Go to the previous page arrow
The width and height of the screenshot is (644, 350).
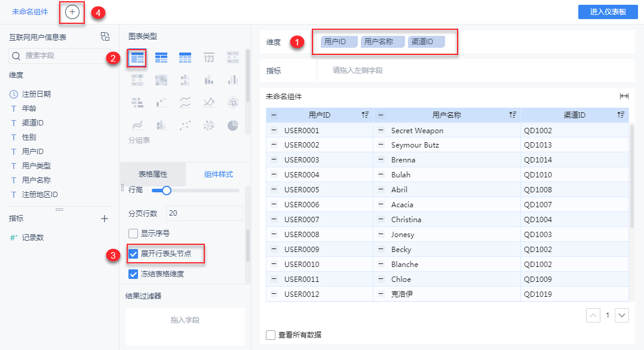tap(593, 315)
